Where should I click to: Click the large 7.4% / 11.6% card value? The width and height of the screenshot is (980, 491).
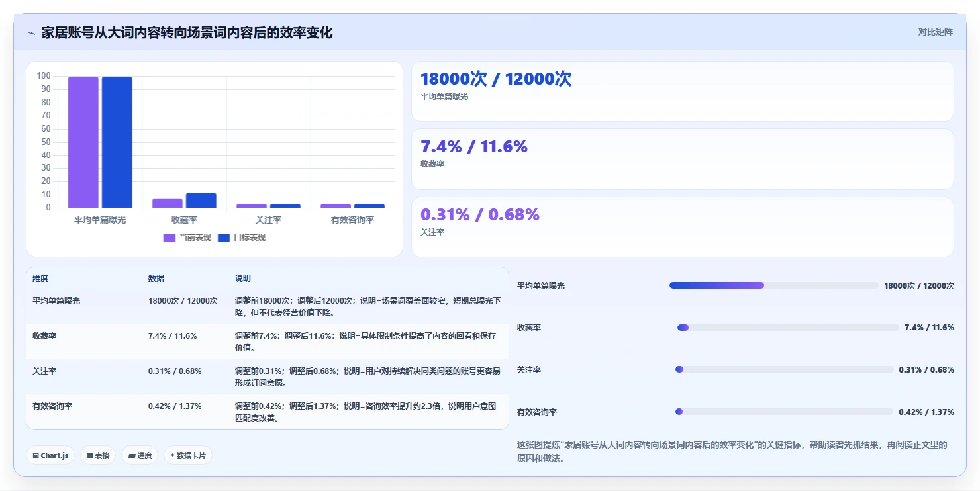tap(474, 147)
